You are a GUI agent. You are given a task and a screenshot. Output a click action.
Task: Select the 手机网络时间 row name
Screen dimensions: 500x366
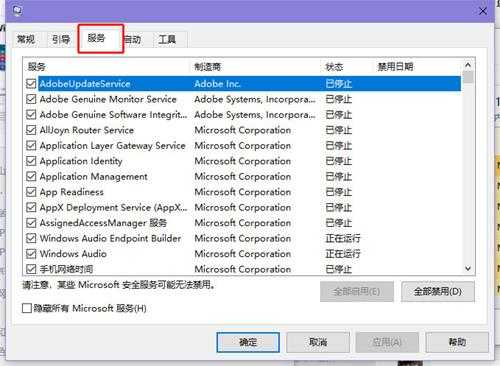[66, 269]
